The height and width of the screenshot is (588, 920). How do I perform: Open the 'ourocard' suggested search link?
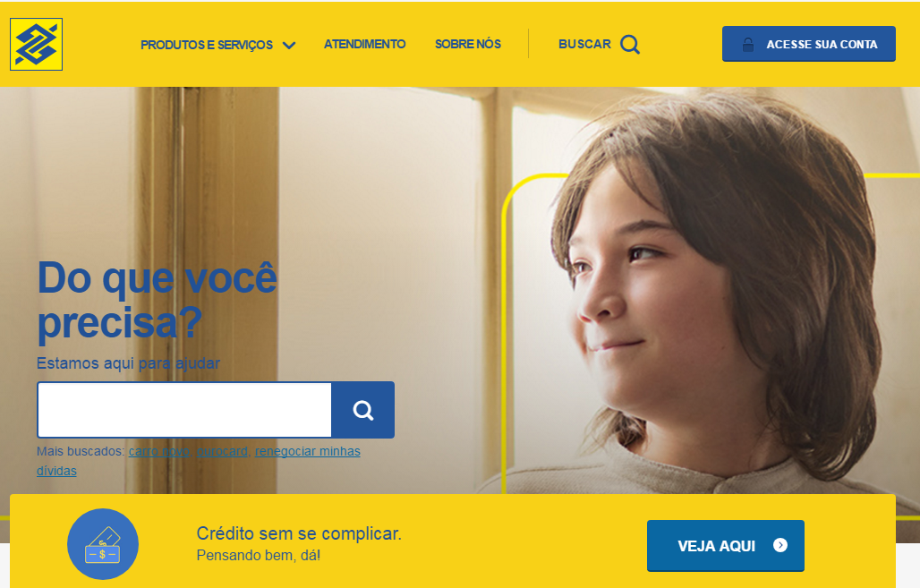[x=222, y=451]
